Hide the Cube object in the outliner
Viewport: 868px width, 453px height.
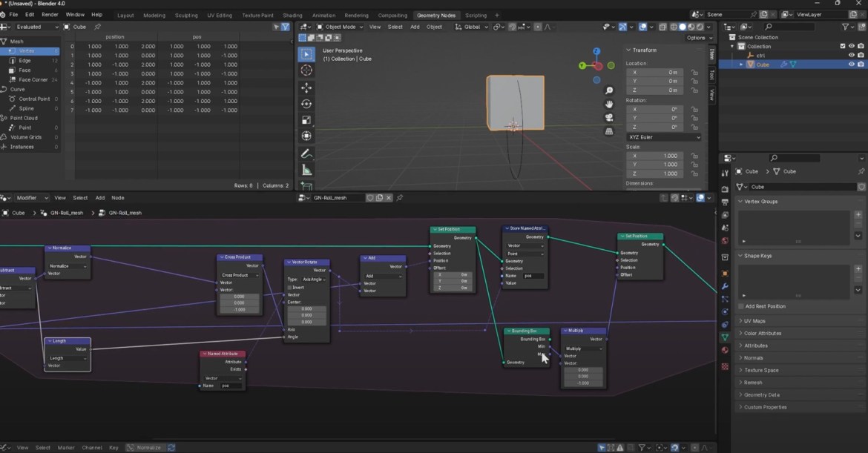pos(851,65)
